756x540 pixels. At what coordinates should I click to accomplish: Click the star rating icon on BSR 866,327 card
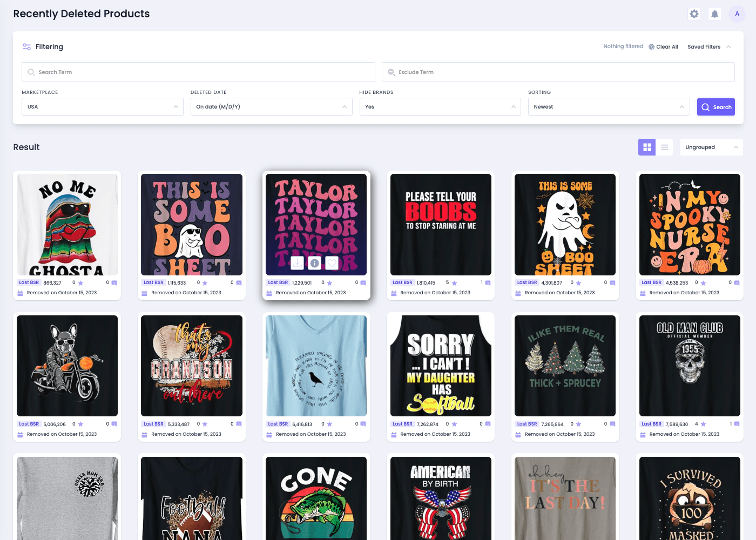(80, 283)
